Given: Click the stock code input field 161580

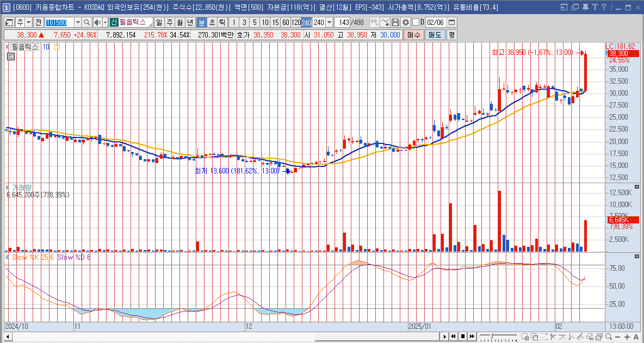Looking at the screenshot, I should pos(59,22).
